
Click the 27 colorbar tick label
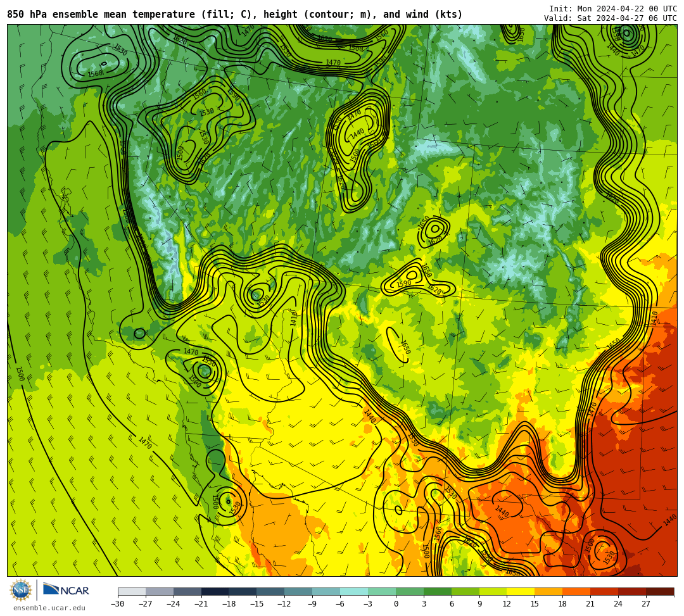pyautogui.click(x=646, y=604)
